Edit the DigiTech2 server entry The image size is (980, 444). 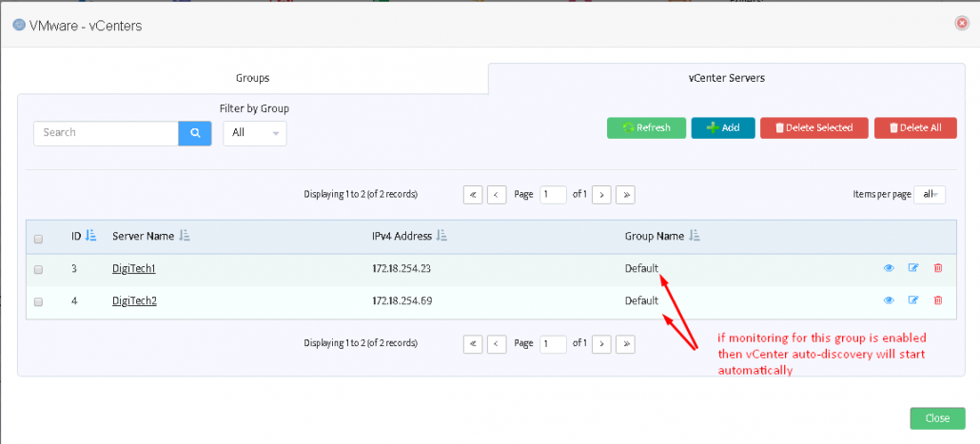[x=913, y=300]
